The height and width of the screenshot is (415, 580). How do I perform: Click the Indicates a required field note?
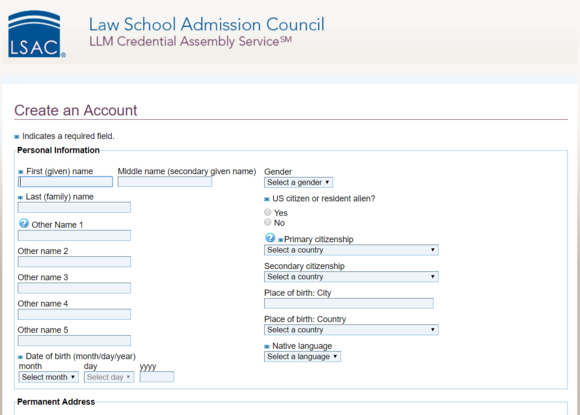click(x=68, y=136)
